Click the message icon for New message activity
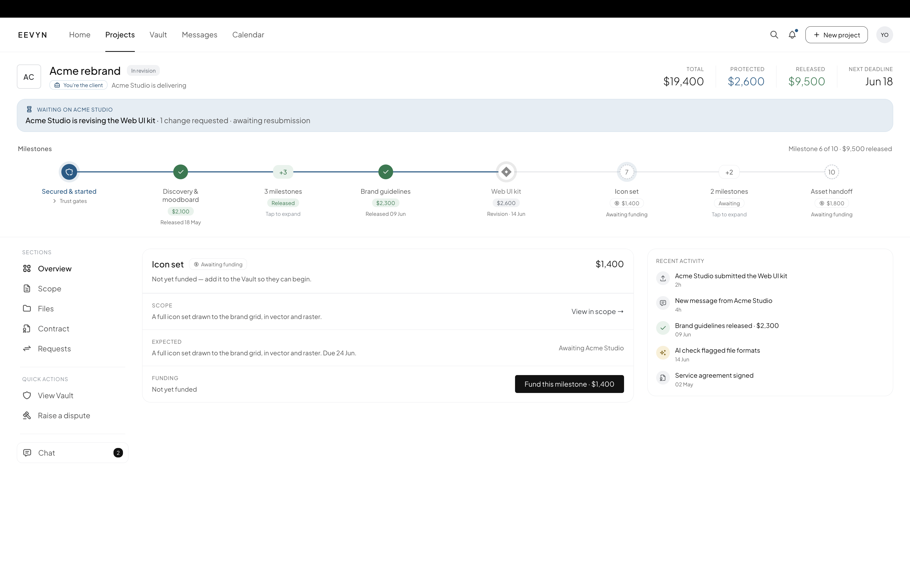This screenshot has width=910, height=588. coord(663,303)
